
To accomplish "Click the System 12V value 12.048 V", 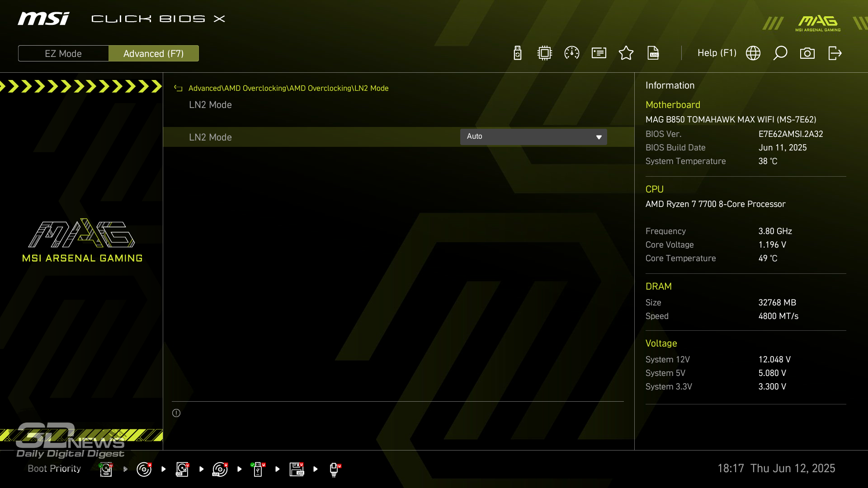I will point(774,360).
